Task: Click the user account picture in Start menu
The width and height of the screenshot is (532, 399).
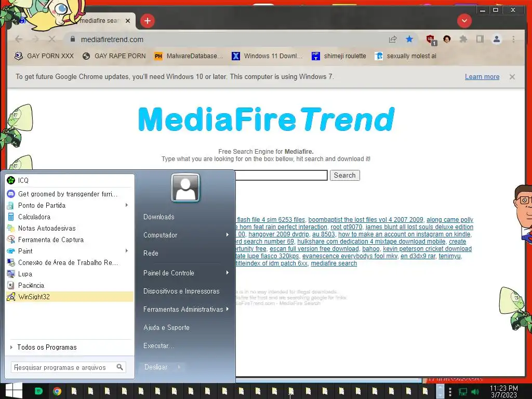Action: coord(185,188)
